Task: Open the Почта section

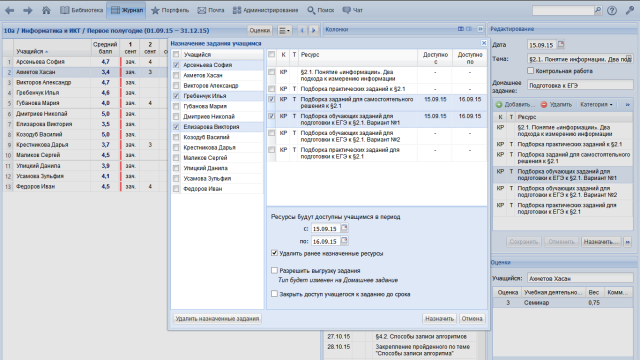Action: [x=211, y=10]
